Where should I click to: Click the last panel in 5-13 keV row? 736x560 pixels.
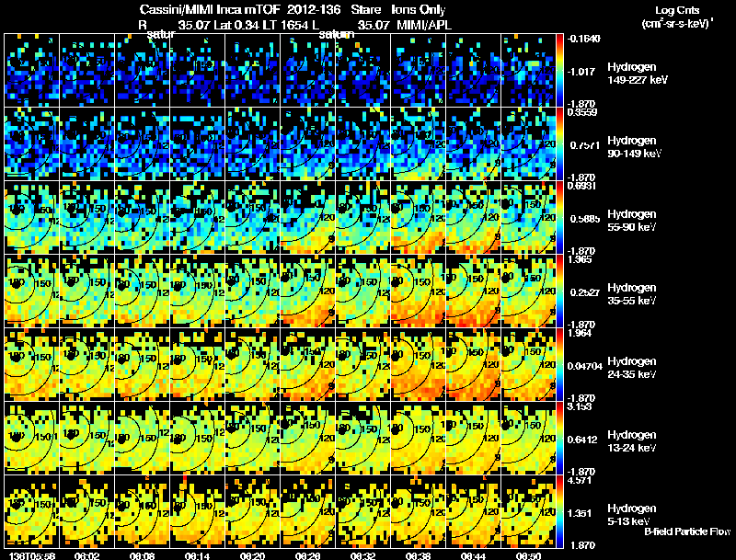click(528, 511)
